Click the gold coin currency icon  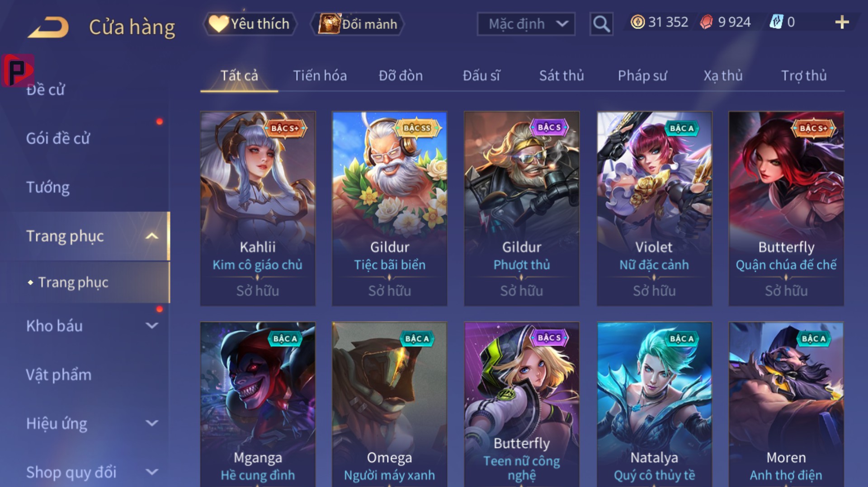[x=637, y=22]
